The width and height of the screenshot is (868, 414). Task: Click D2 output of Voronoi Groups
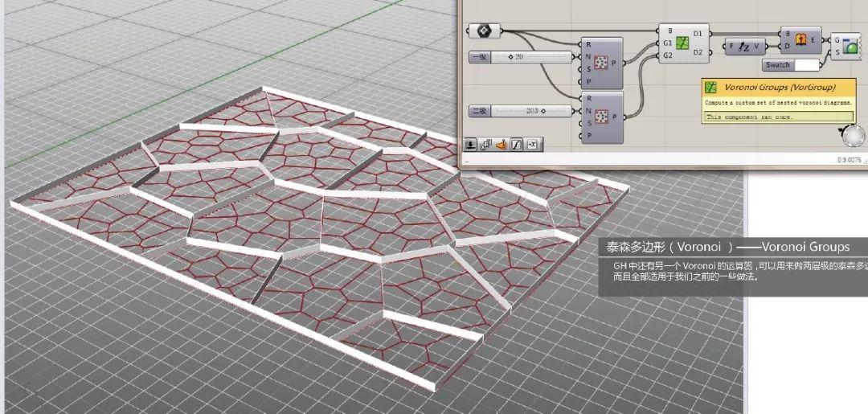pyautogui.click(x=698, y=52)
